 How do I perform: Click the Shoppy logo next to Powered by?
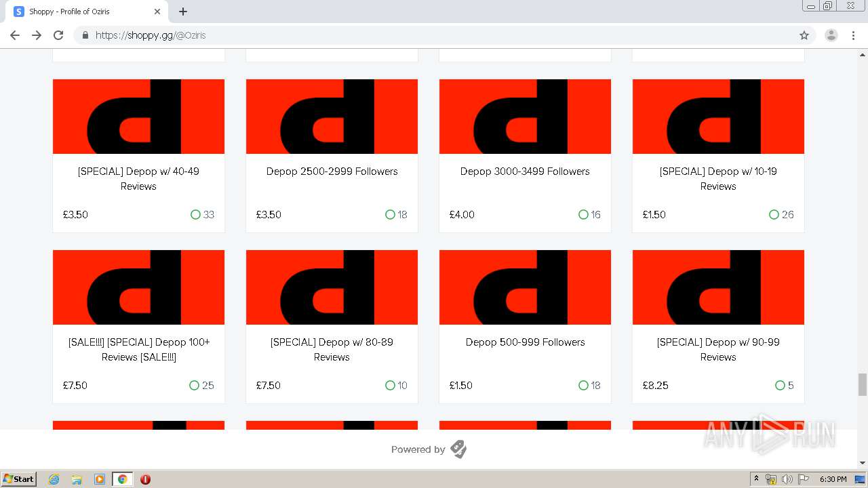point(458,449)
